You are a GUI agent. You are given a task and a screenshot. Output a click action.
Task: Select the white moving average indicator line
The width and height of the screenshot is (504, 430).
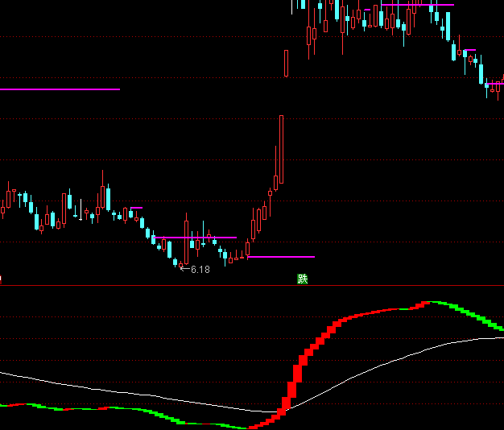click(362, 370)
